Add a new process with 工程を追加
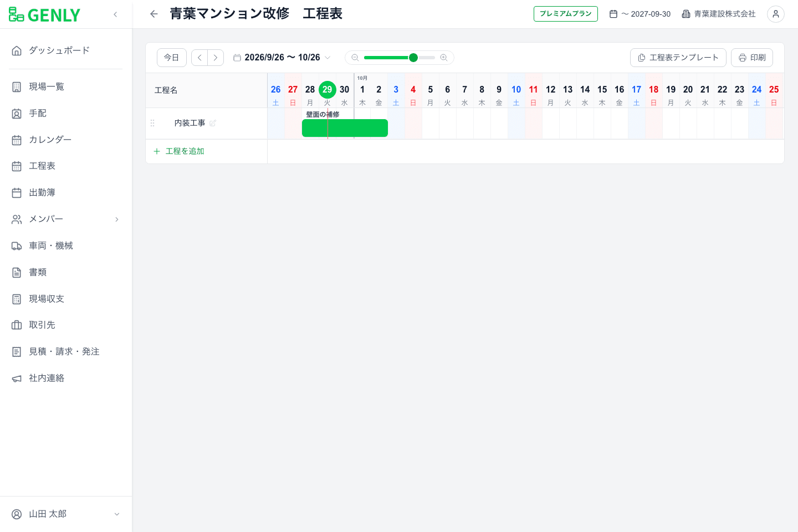Viewport: 798px width, 532px height. (179, 151)
